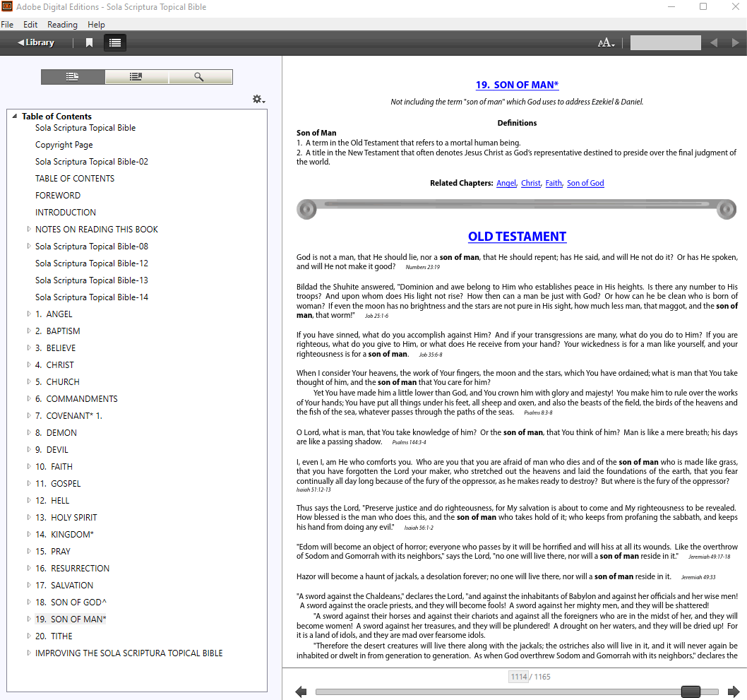
Task: Open the File menu
Action: [7, 24]
